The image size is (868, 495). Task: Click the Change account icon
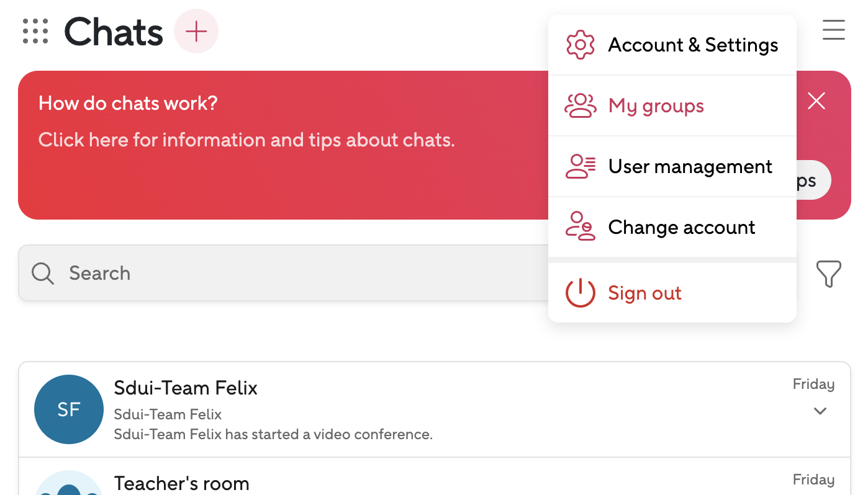581,227
